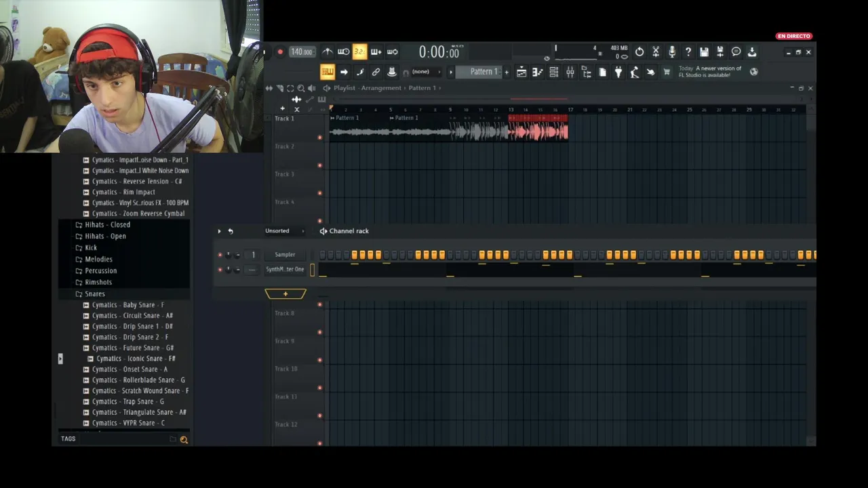Click the plugin picker plug icon

(618, 72)
